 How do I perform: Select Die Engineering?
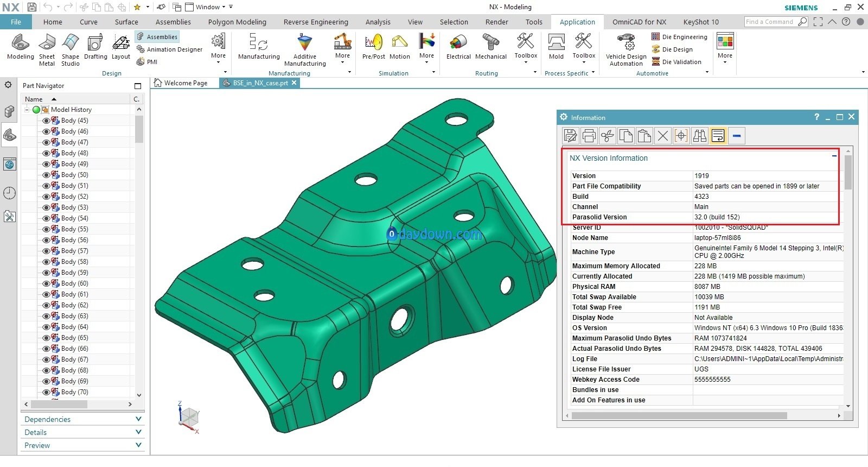(x=679, y=37)
